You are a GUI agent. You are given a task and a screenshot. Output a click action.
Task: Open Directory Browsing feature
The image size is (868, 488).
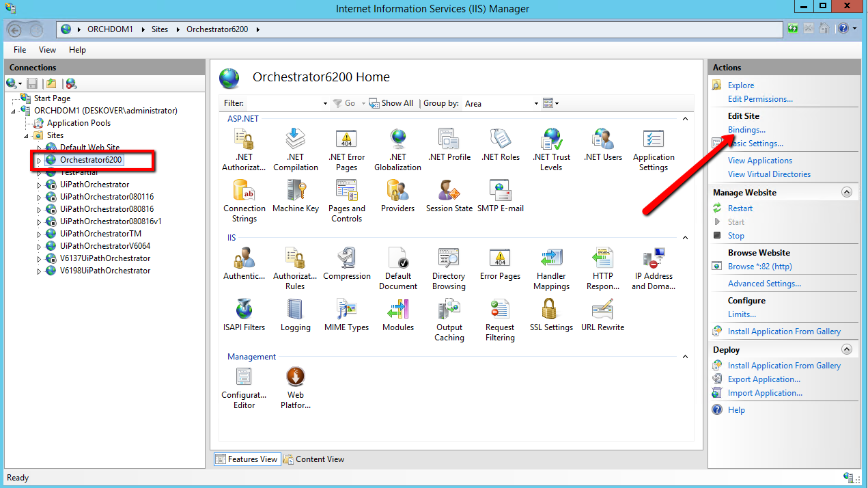449,269
